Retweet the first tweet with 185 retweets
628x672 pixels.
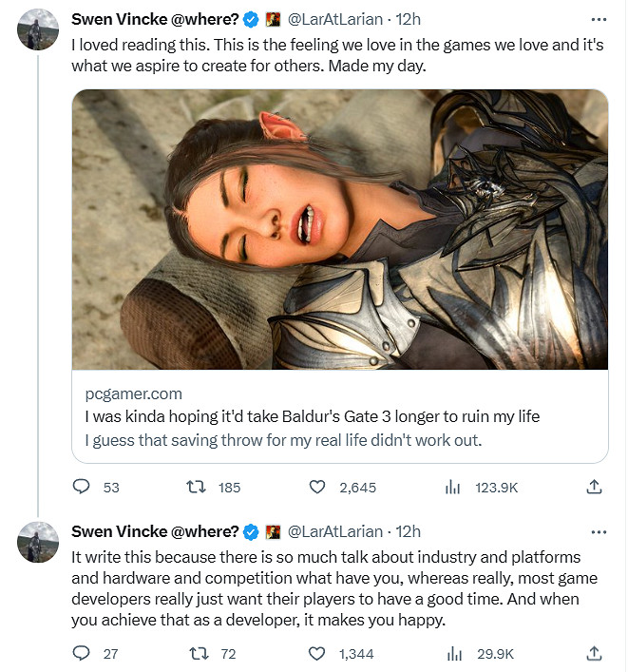(x=197, y=487)
